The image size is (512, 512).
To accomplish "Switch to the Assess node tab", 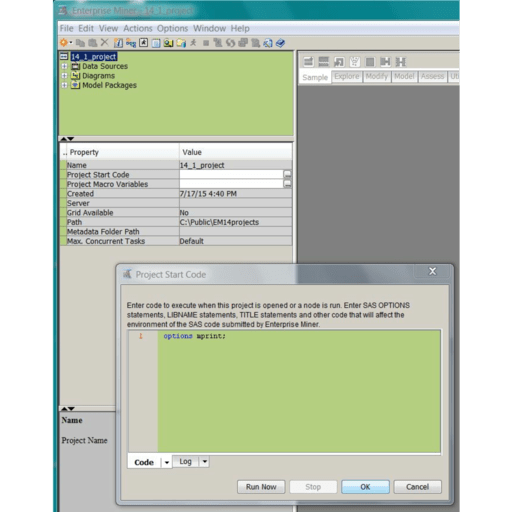I will [x=432, y=76].
